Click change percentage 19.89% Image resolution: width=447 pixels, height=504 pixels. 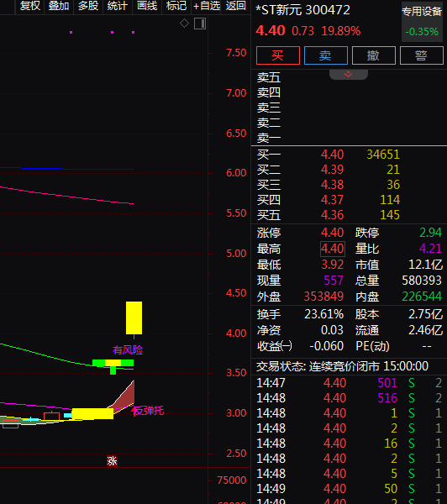(x=341, y=31)
